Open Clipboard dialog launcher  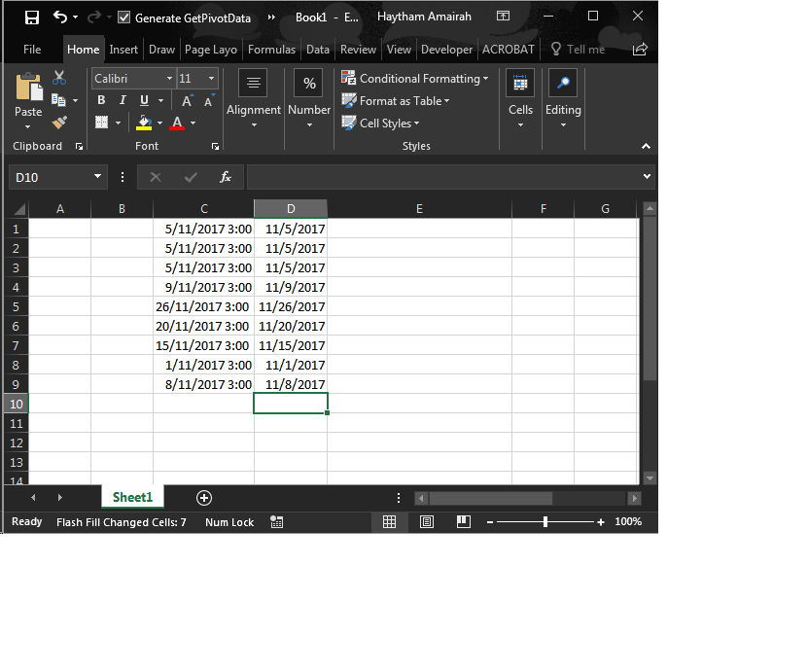pos(79,147)
